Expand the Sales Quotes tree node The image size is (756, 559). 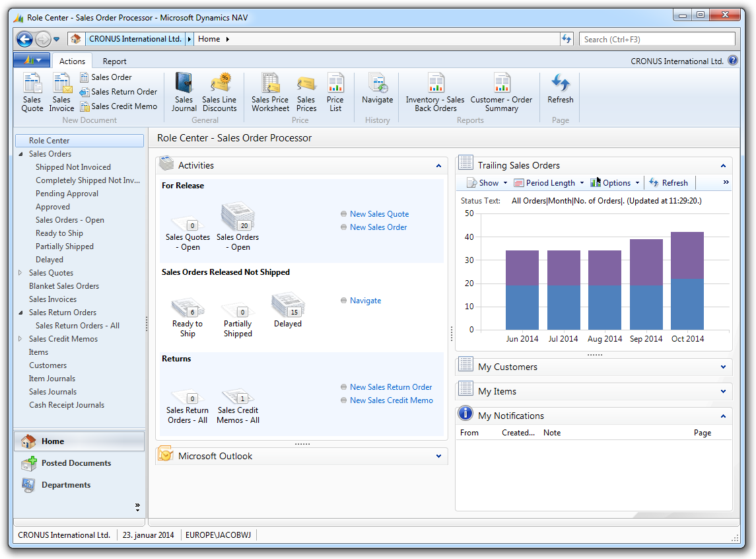pyautogui.click(x=20, y=273)
